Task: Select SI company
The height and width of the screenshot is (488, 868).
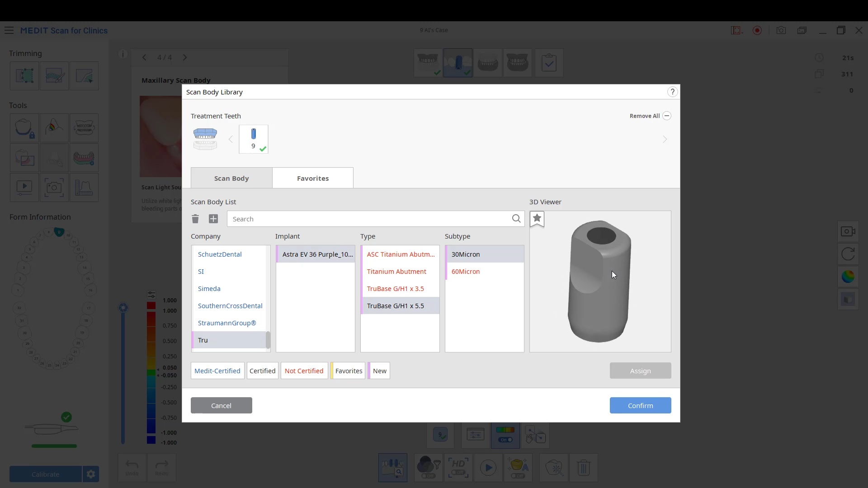Action: (x=229, y=272)
